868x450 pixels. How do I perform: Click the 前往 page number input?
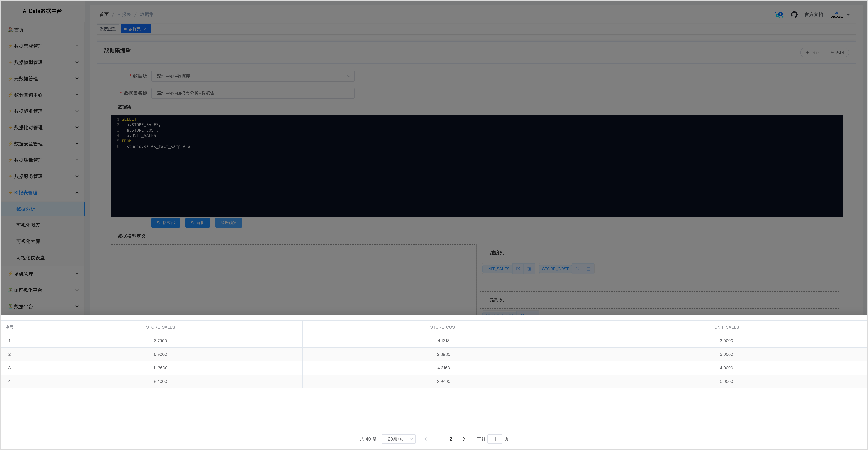pyautogui.click(x=495, y=439)
